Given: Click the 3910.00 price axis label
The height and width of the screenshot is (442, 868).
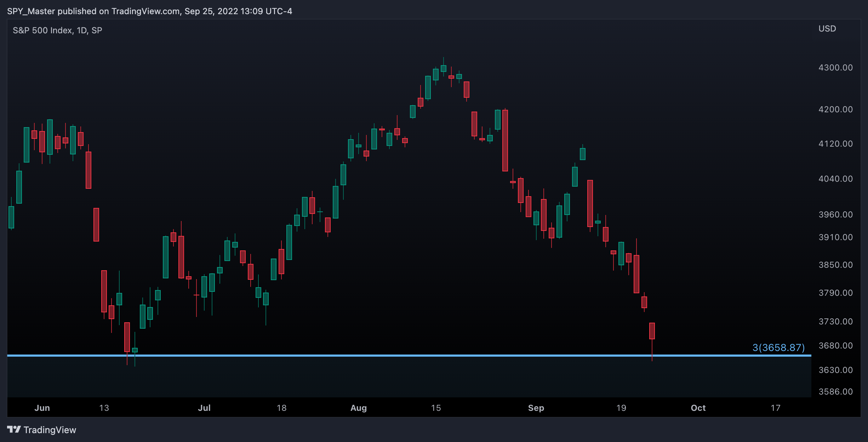Looking at the screenshot, I should pyautogui.click(x=835, y=237).
